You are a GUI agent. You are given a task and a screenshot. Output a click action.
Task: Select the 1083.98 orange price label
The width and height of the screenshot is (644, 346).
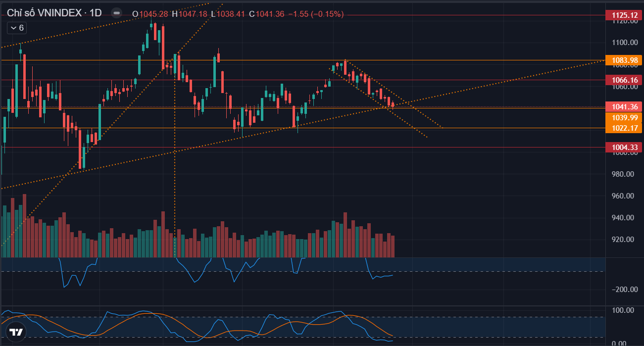click(x=625, y=60)
